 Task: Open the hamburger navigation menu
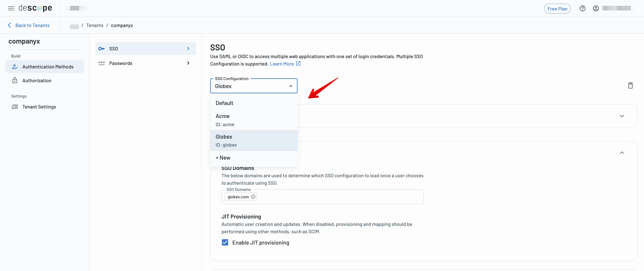pyautogui.click(x=11, y=8)
